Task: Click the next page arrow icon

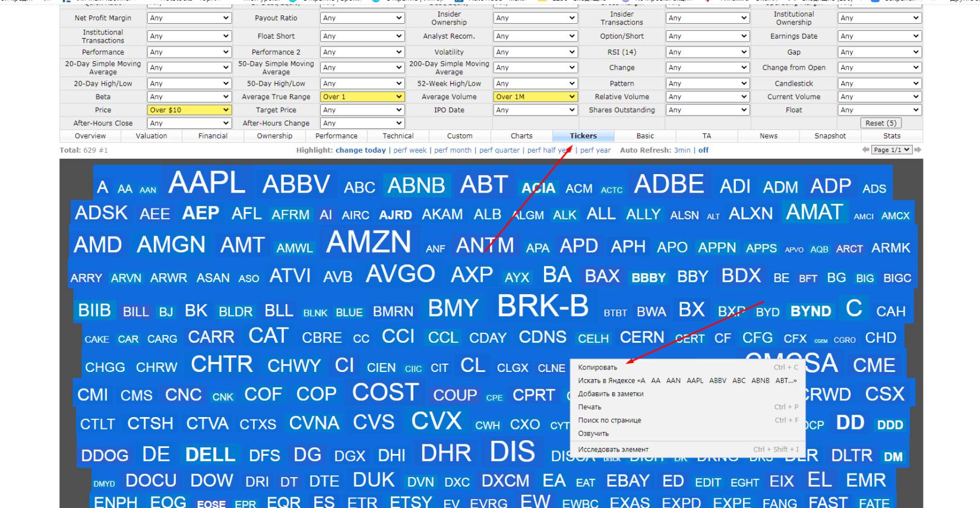Action: click(918, 150)
